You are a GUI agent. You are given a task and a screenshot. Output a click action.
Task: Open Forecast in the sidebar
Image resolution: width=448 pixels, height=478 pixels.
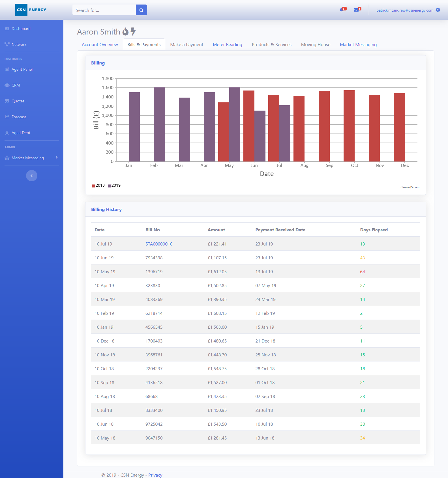[x=19, y=117]
